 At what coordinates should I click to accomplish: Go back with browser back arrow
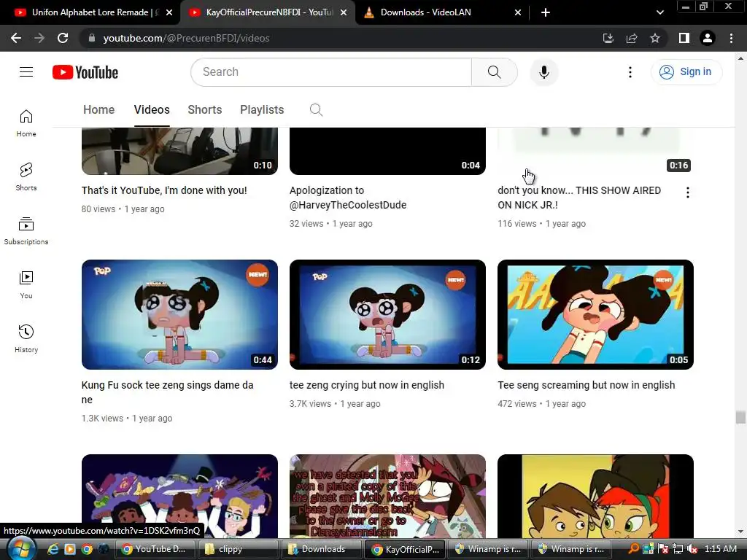[x=16, y=38]
